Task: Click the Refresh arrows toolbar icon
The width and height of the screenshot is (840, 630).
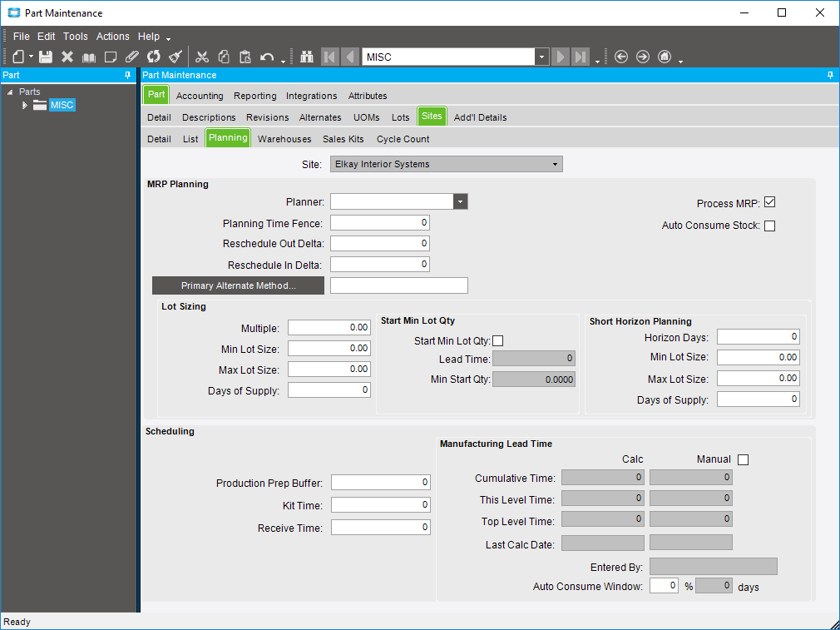Action: coord(154,57)
